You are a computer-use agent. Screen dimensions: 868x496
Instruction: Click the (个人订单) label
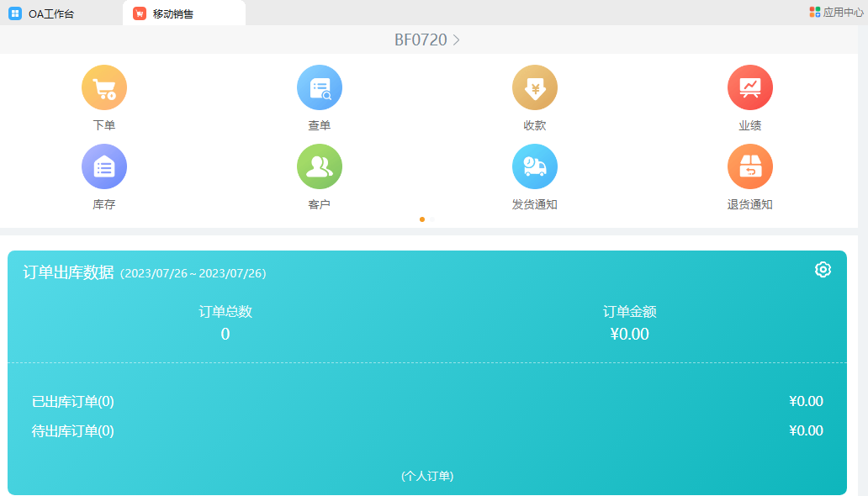pyautogui.click(x=427, y=476)
